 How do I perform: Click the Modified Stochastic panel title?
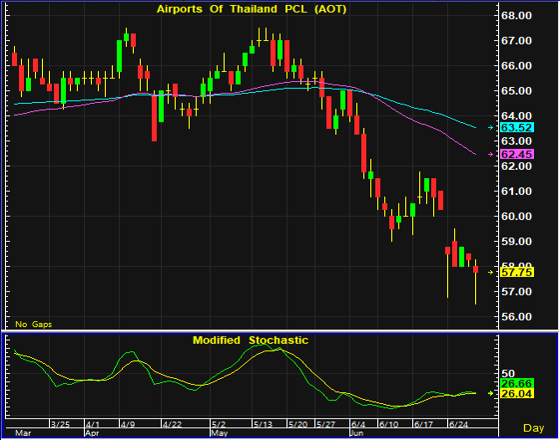[250, 340]
